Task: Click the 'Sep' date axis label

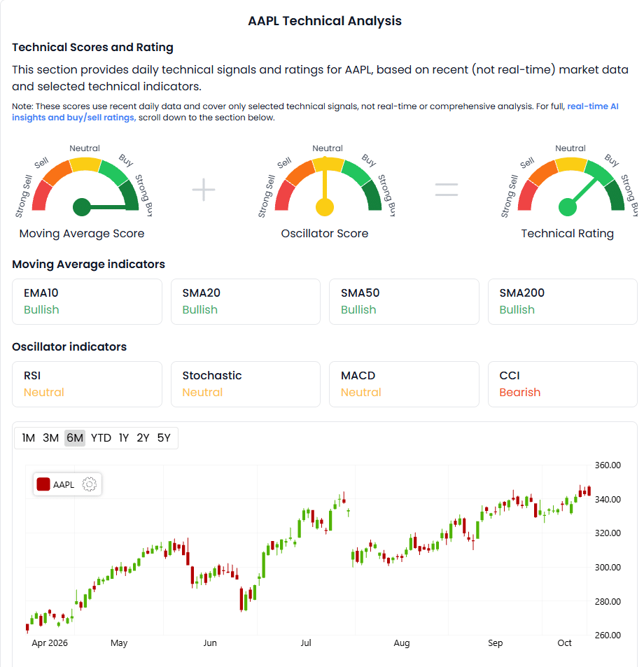Action: pos(495,643)
